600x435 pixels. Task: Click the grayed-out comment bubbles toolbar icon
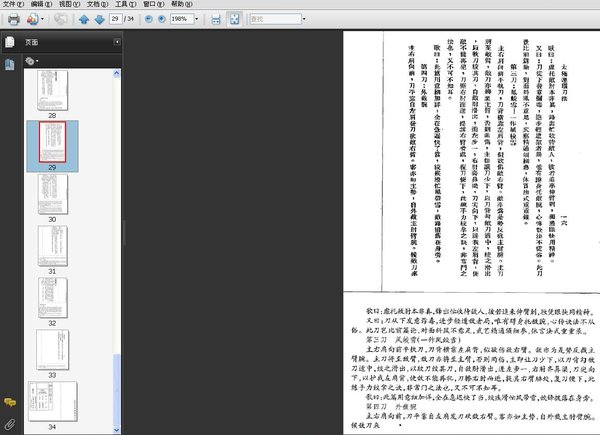(60, 19)
